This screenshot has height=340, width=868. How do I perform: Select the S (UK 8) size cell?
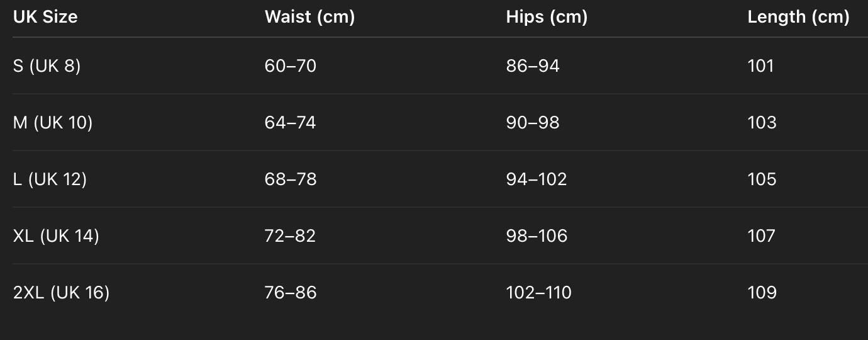point(47,65)
